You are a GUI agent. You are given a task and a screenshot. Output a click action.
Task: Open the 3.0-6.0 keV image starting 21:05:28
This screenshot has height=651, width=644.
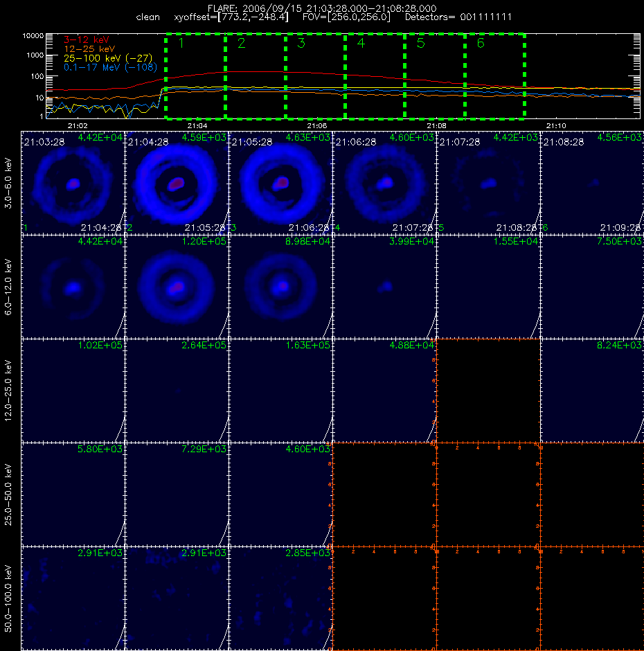[x=280, y=183]
